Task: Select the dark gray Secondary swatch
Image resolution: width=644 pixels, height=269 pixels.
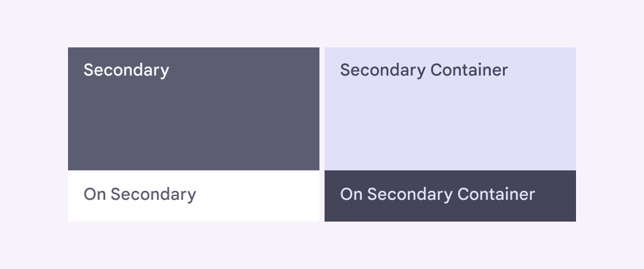Action: point(193,109)
